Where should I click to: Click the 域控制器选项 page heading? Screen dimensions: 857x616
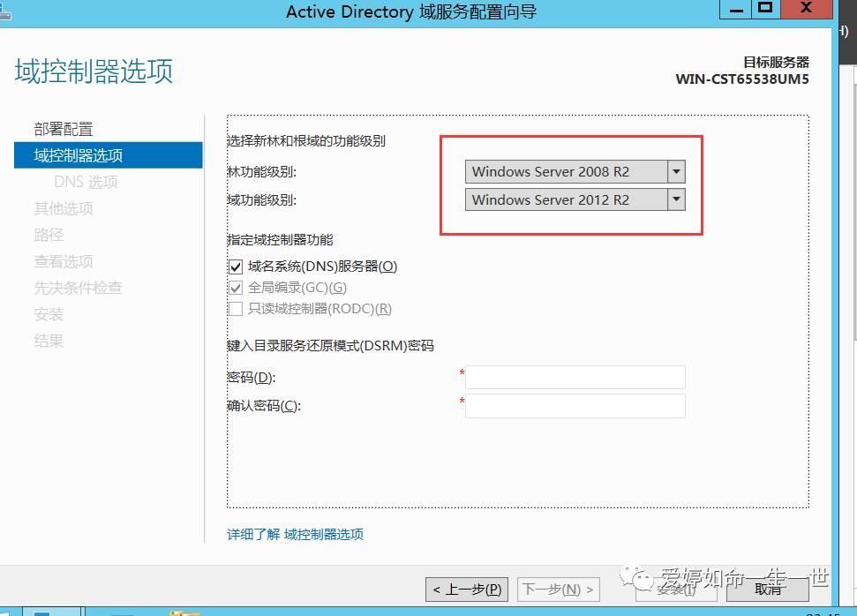(94, 71)
